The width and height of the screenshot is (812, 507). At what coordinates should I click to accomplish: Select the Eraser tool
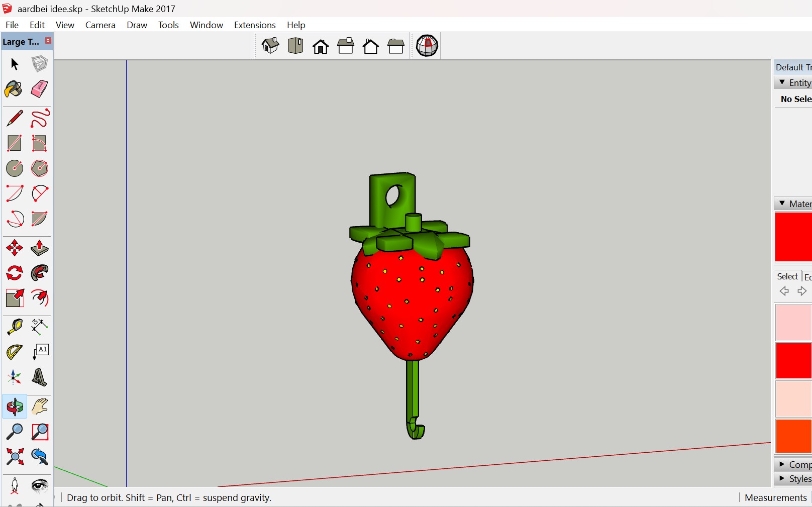tap(39, 89)
